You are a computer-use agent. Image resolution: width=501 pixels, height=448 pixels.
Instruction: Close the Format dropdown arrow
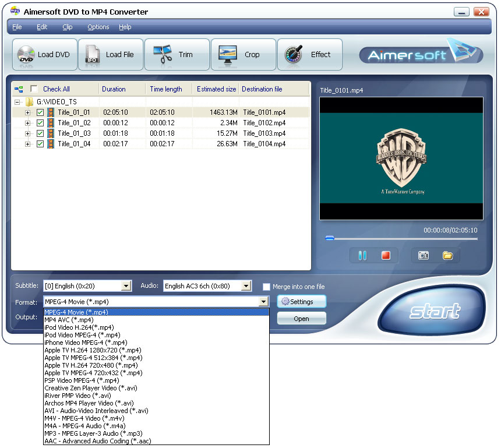tap(263, 302)
